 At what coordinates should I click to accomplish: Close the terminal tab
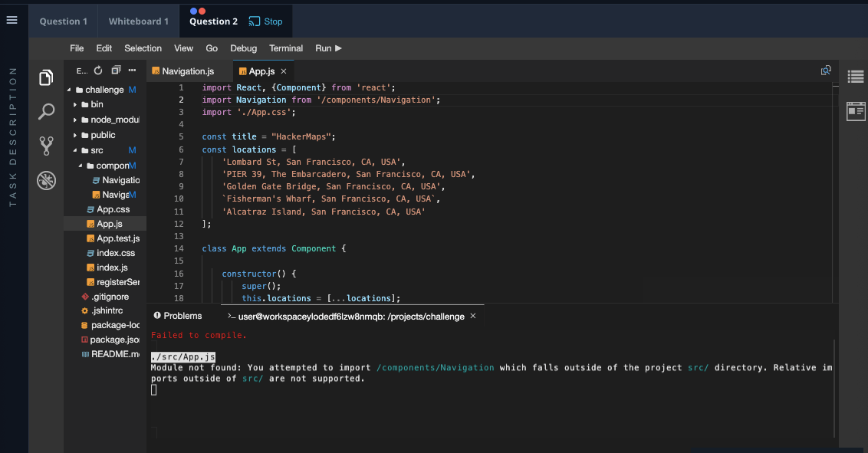[473, 316]
